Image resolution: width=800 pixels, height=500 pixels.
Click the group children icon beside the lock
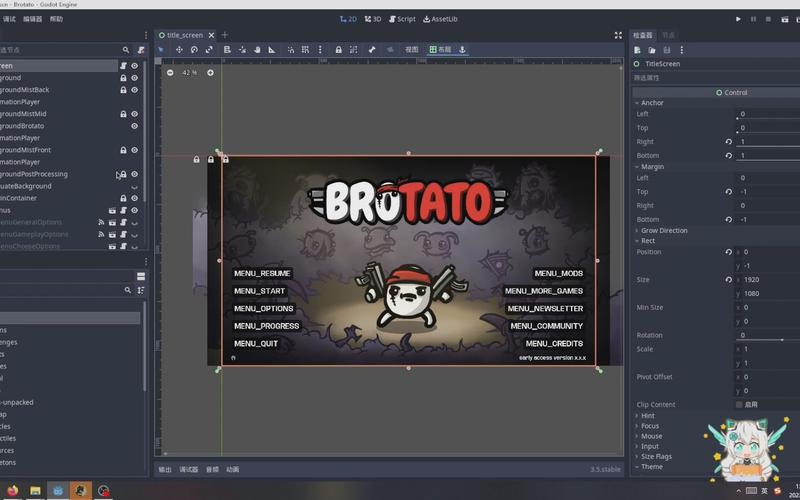pos(353,49)
